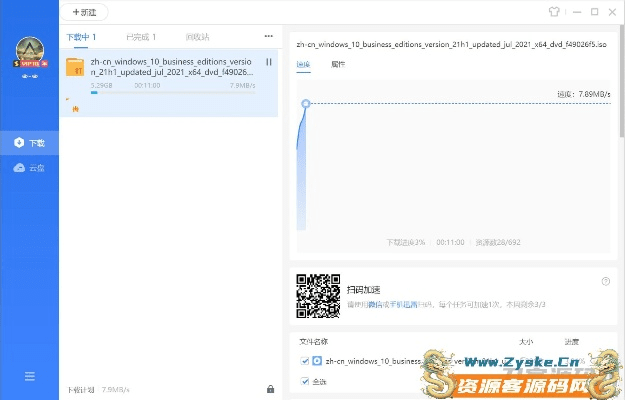Open the hamburger menu at sidebar bottom

coord(30,376)
